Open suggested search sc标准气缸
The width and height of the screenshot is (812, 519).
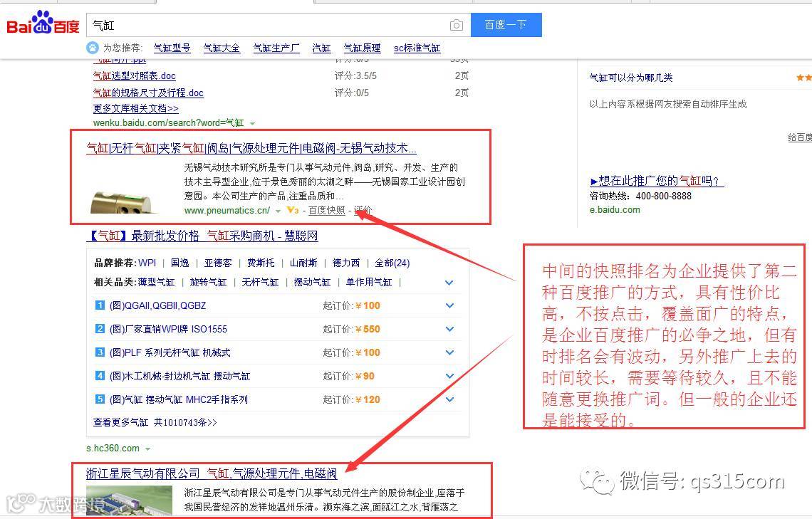pyautogui.click(x=417, y=48)
